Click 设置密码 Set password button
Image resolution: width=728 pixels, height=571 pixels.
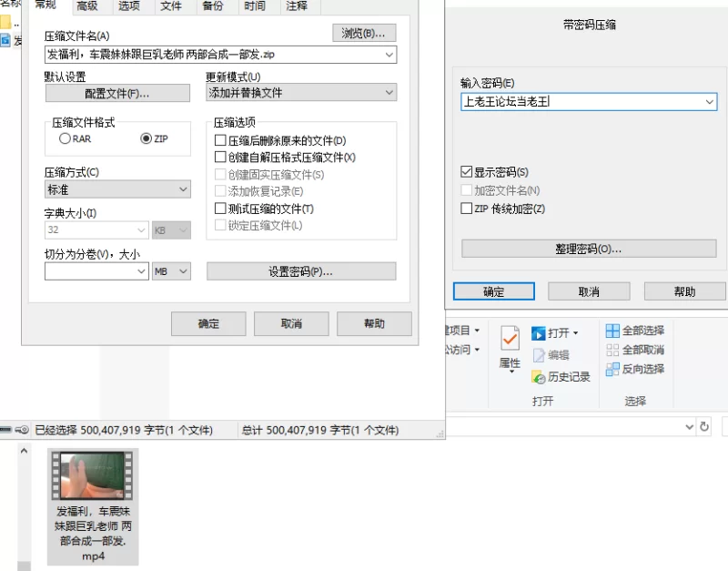tap(301, 271)
